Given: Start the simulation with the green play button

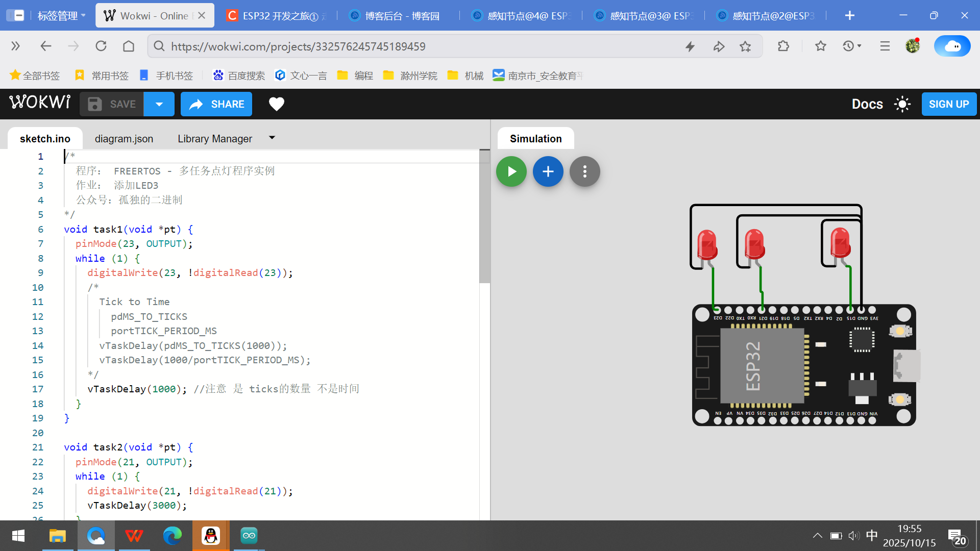Looking at the screenshot, I should [x=511, y=171].
